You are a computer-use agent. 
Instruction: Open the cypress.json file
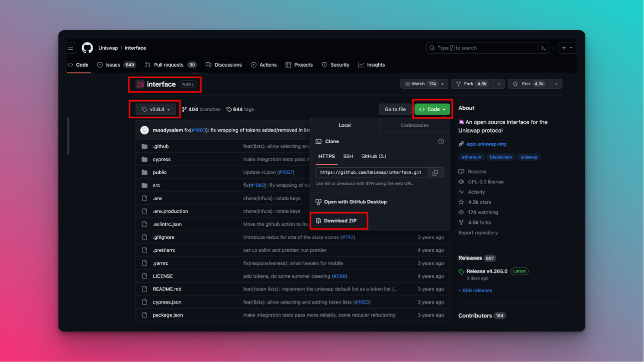tap(167, 302)
